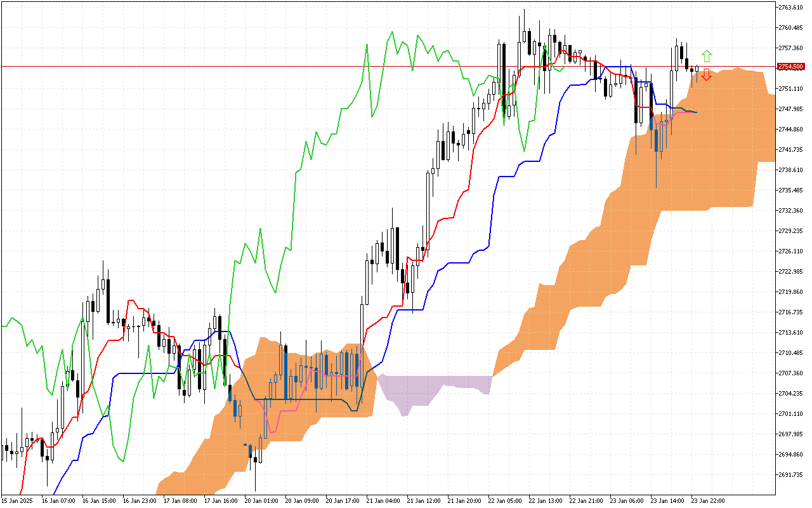Click the 16 Jan 15:00 time label
Image resolution: width=812 pixels, height=508 pixels.
(98, 501)
